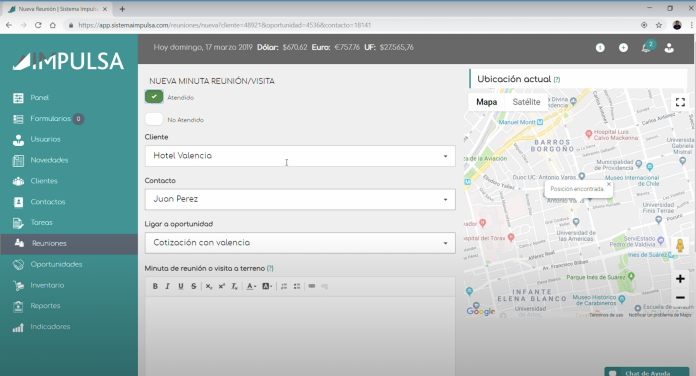
Task: Open Contactos in the sidebar
Action: pos(69,202)
